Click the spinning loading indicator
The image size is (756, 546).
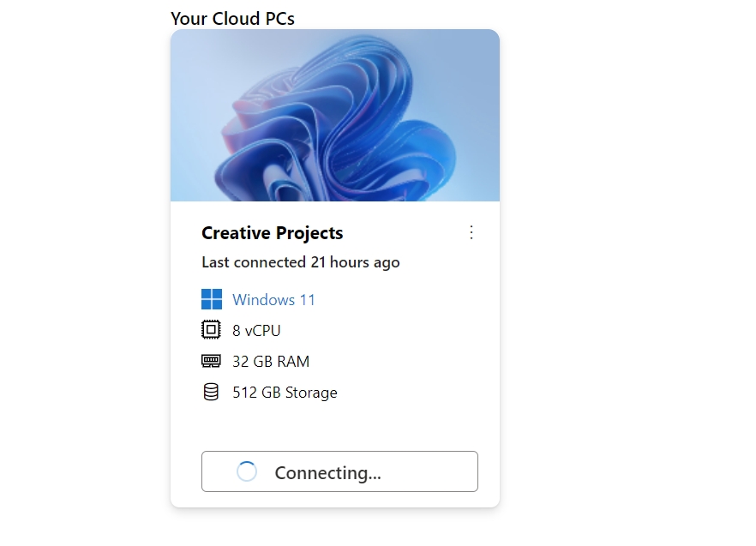pyautogui.click(x=246, y=471)
